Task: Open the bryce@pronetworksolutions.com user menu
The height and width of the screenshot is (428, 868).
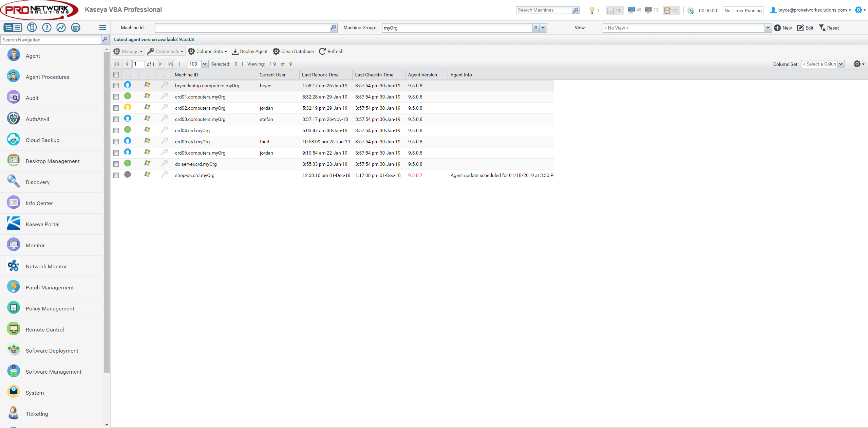Action: pyautogui.click(x=810, y=10)
